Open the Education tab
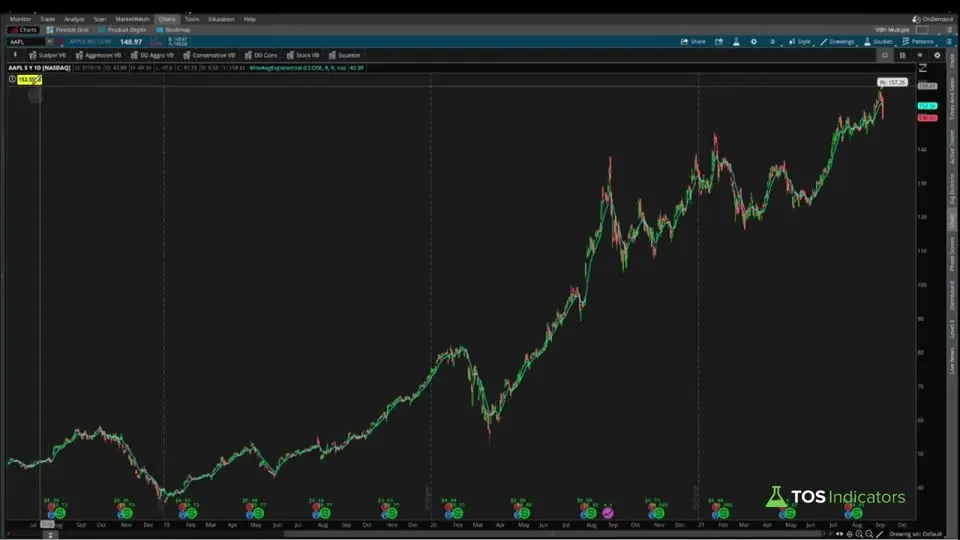960x540 pixels. pyautogui.click(x=221, y=19)
